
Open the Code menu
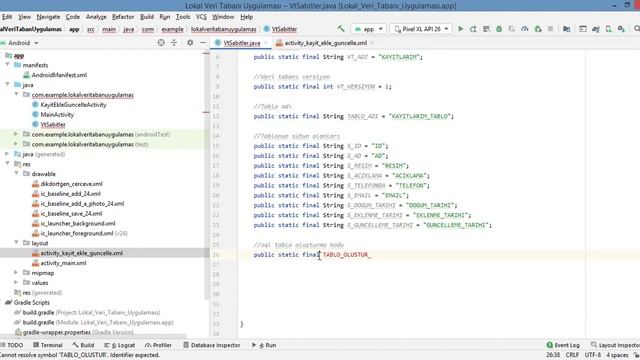tap(73, 17)
